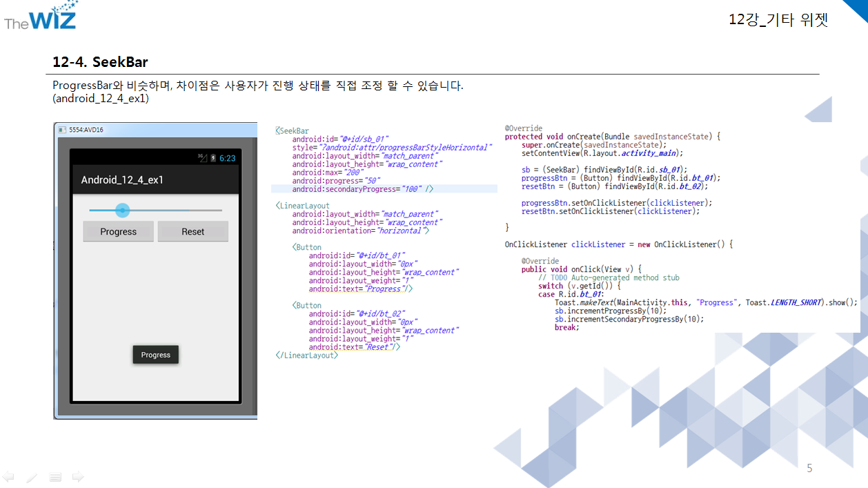The width and height of the screenshot is (868, 488).
Task: Click the slideshow previous-slide arrow
Action: 8,476
